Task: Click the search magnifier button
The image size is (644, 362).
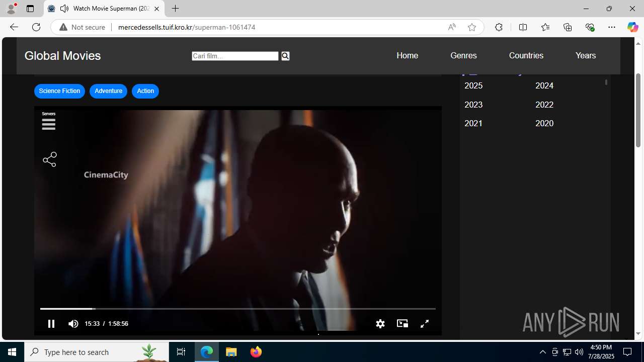Action: coord(285,56)
